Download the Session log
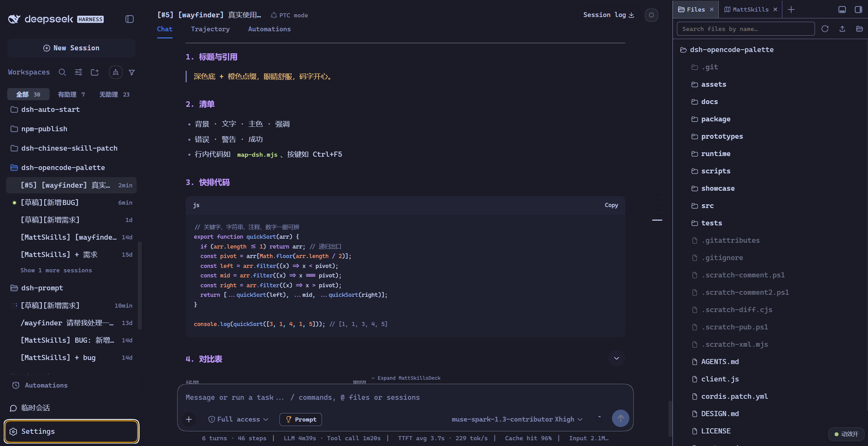This screenshot has width=868, height=446. click(x=609, y=15)
